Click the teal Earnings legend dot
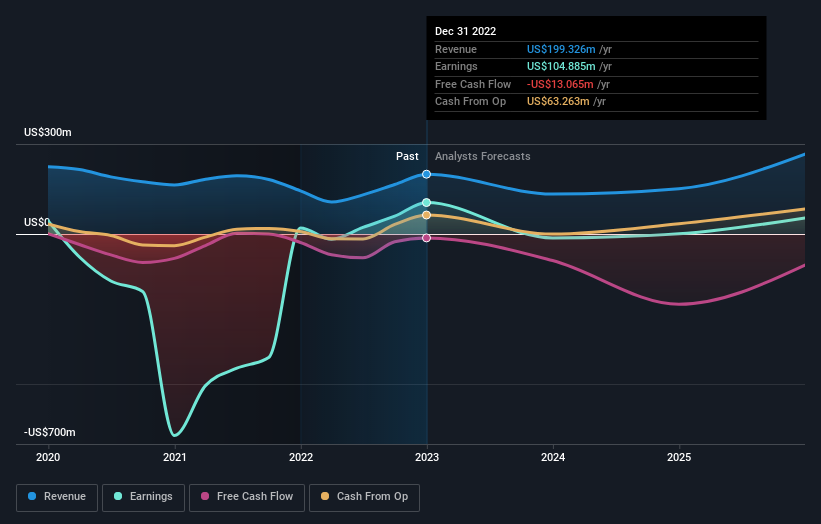The width and height of the screenshot is (821, 524). (x=118, y=496)
